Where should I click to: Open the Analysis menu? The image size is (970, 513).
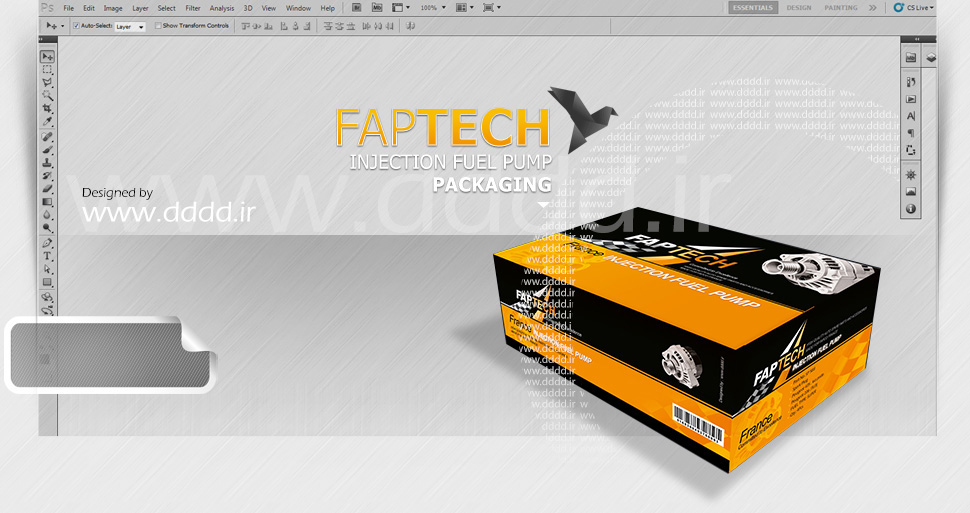point(222,8)
